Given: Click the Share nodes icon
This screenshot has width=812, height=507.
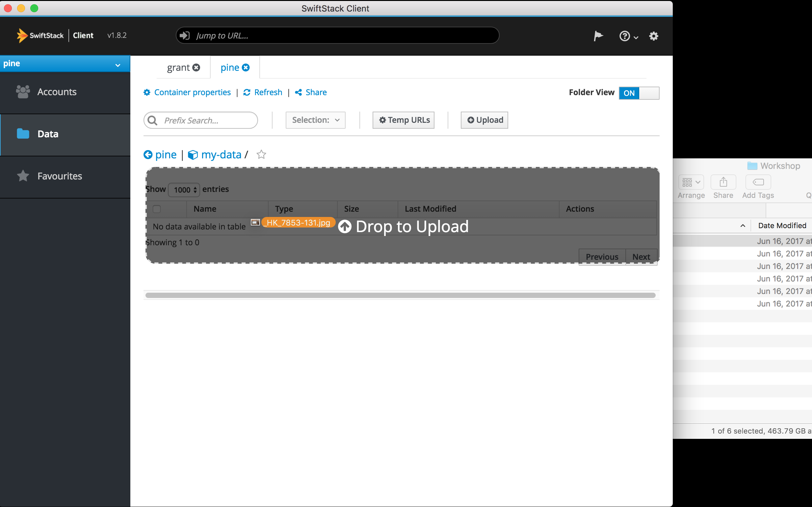Looking at the screenshot, I should [x=299, y=93].
